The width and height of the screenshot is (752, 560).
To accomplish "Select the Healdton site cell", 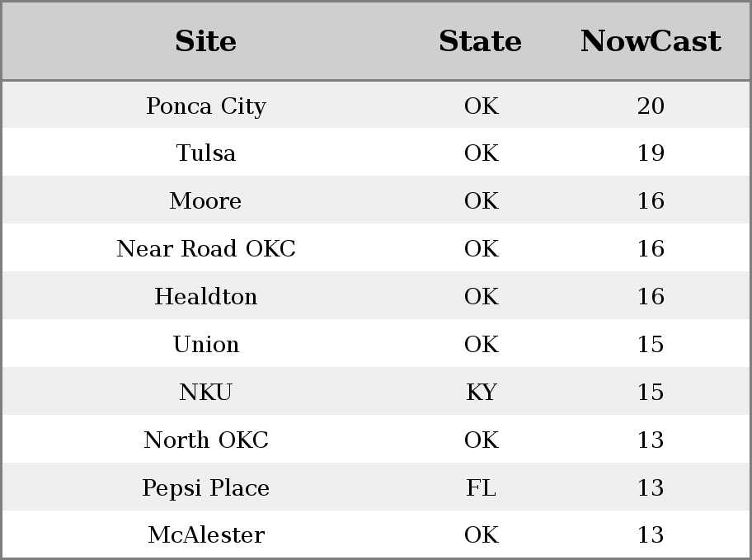I will click(206, 296).
